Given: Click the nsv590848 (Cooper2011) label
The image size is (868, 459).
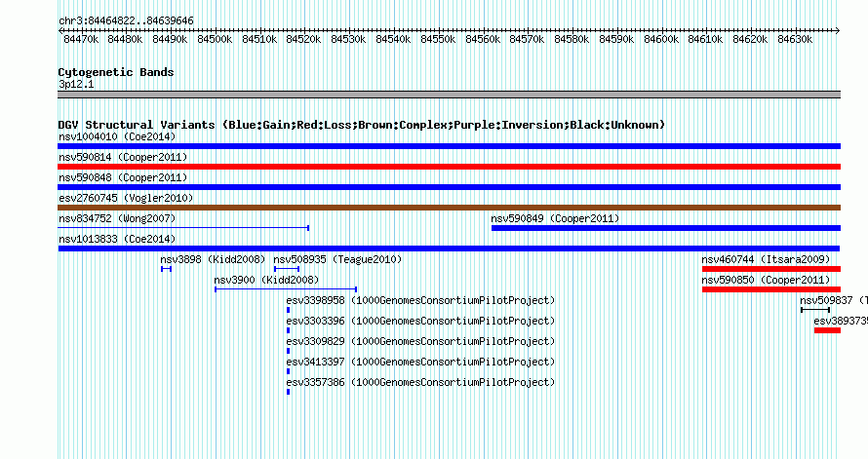Looking at the screenshot, I should 123,177.
